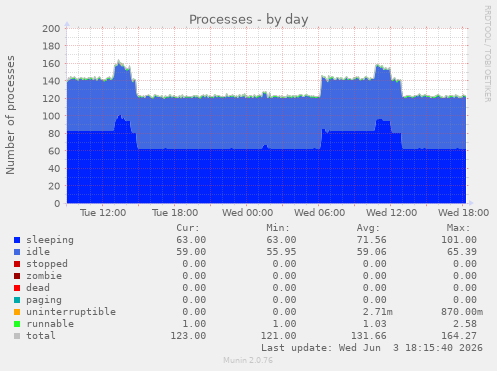Select the 'uninterruptible' legend label
Screen dimensions: 497x371
tap(71, 312)
